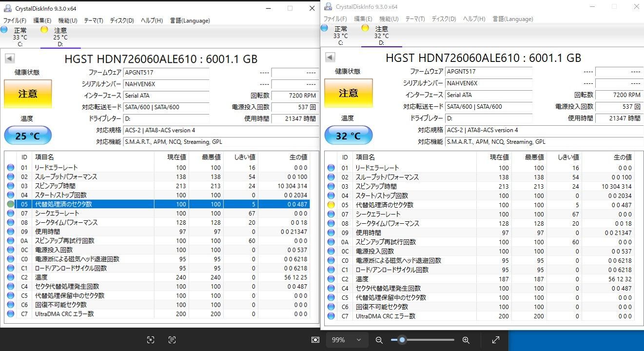This screenshot has height=351, width=644.
Task: Left window: click 生の値 column header
Action: (x=284, y=157)
